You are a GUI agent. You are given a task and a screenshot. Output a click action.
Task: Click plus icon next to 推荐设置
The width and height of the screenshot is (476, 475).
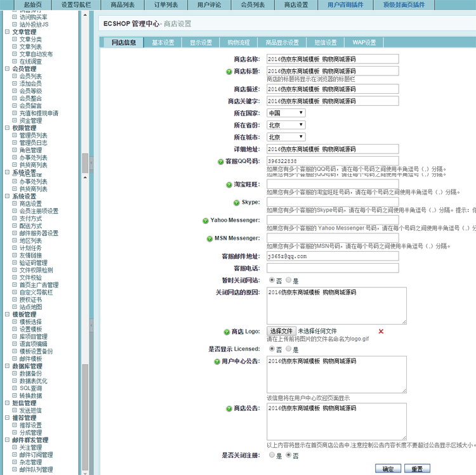(x=14, y=425)
